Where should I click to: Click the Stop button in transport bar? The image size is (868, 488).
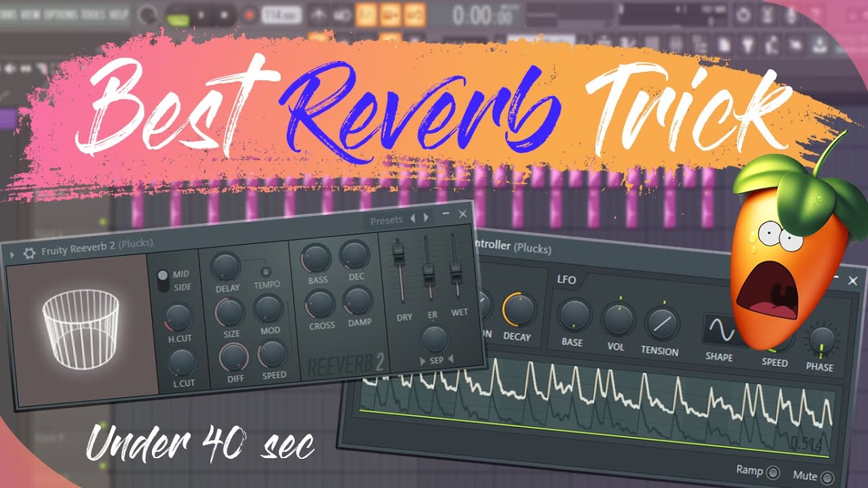[225, 15]
